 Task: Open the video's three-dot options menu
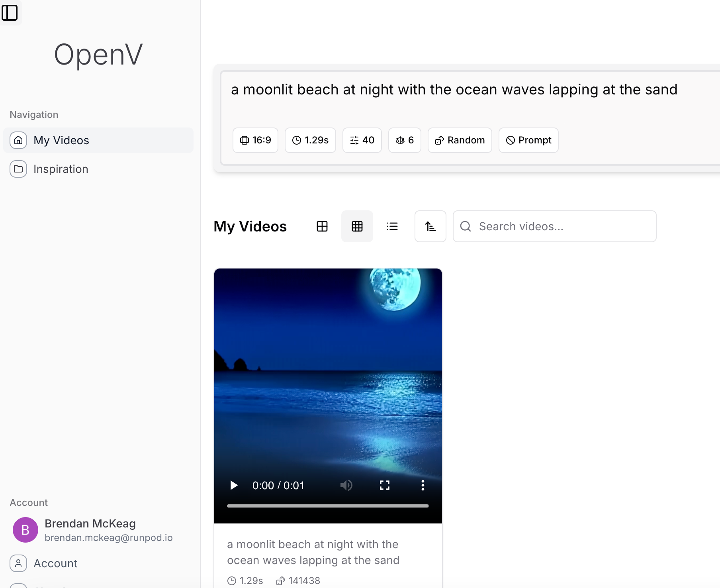(423, 485)
